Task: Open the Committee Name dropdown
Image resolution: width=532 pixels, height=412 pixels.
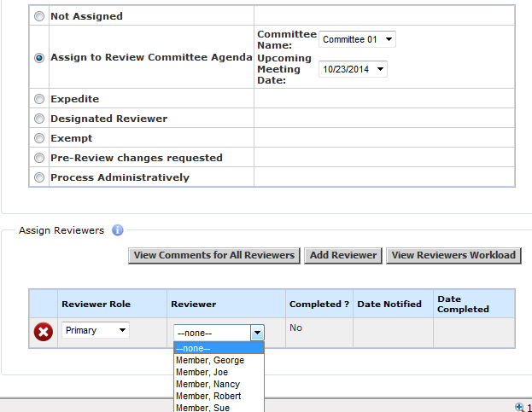Action: (357, 39)
